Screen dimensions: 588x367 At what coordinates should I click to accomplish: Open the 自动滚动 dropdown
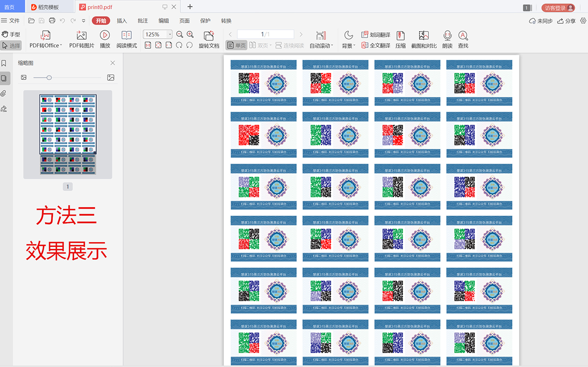321,40
